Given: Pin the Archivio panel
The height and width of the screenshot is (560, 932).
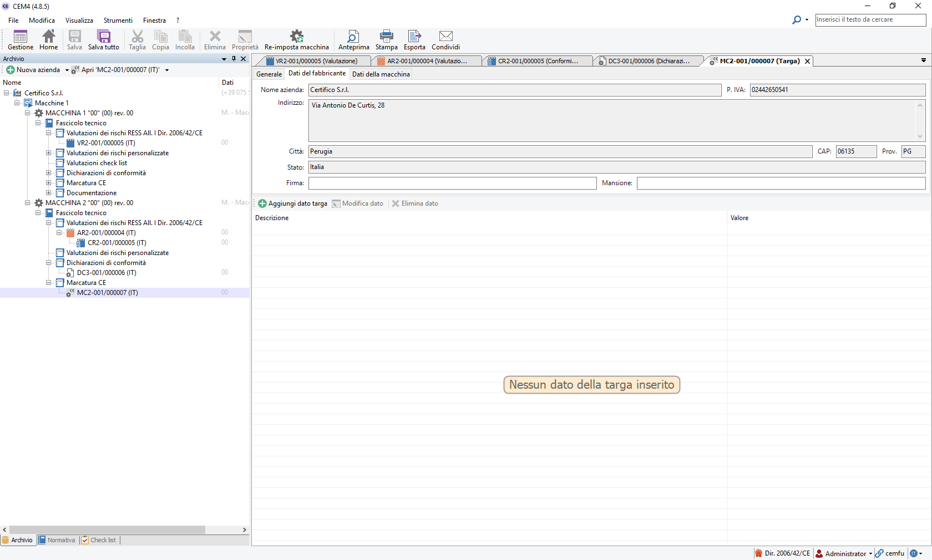Looking at the screenshot, I should pyautogui.click(x=234, y=59).
